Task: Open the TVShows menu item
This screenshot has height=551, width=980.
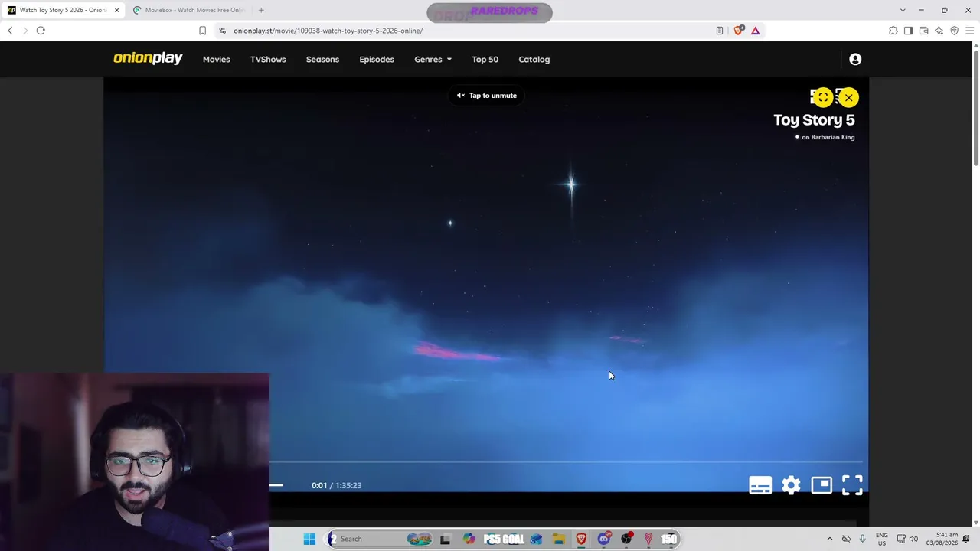Action: pyautogui.click(x=268, y=59)
